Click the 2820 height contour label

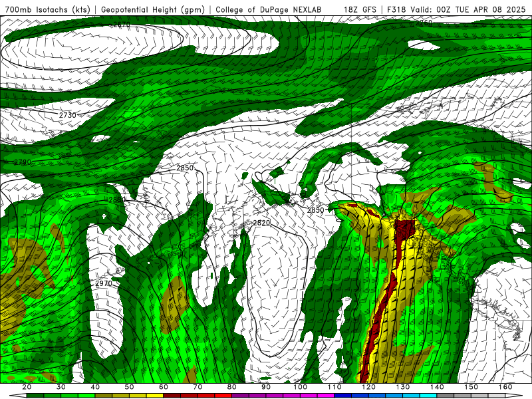261,223
